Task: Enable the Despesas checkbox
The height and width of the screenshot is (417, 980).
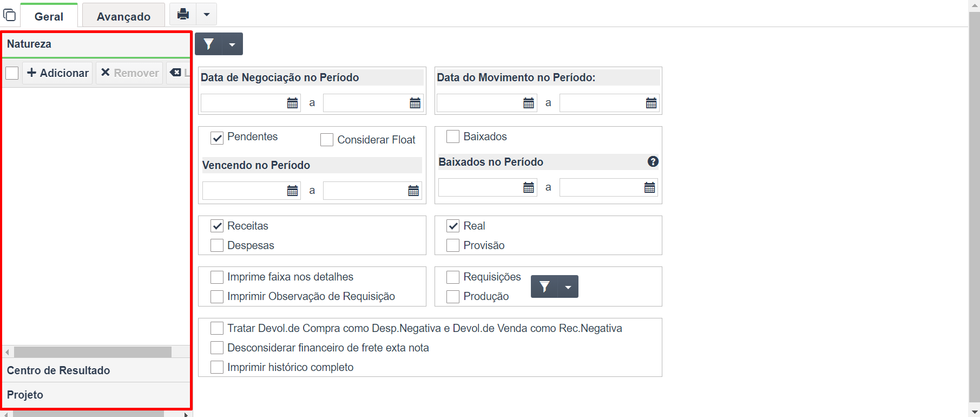Action: (x=217, y=245)
